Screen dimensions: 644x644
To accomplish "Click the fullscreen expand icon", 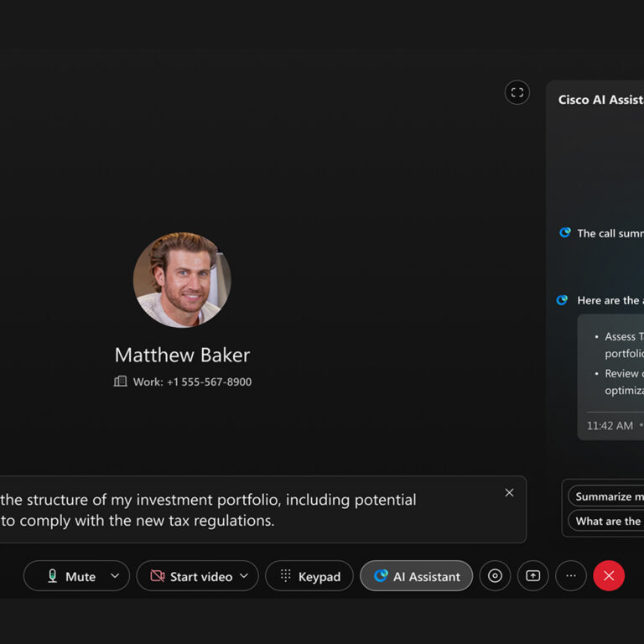I will pyautogui.click(x=517, y=92).
